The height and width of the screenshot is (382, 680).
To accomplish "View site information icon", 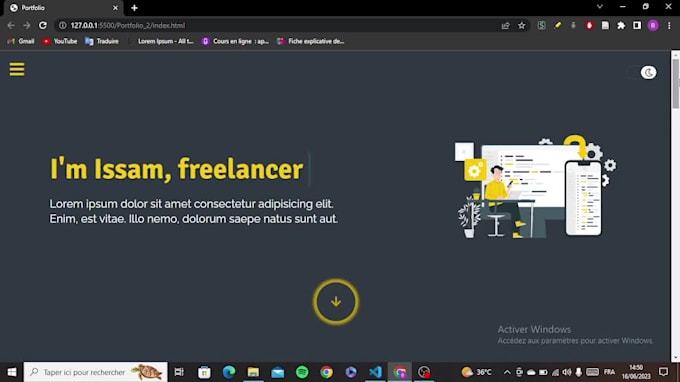I will click(62, 26).
